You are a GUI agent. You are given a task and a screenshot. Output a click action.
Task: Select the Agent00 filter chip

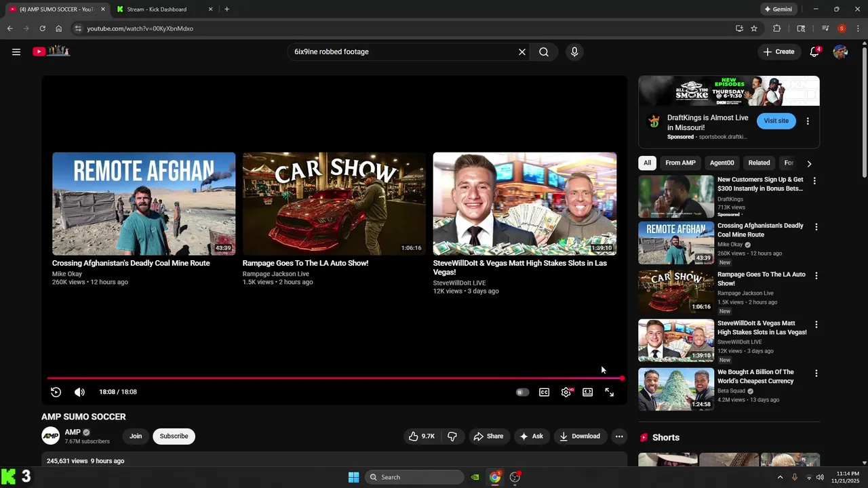[722, 163]
